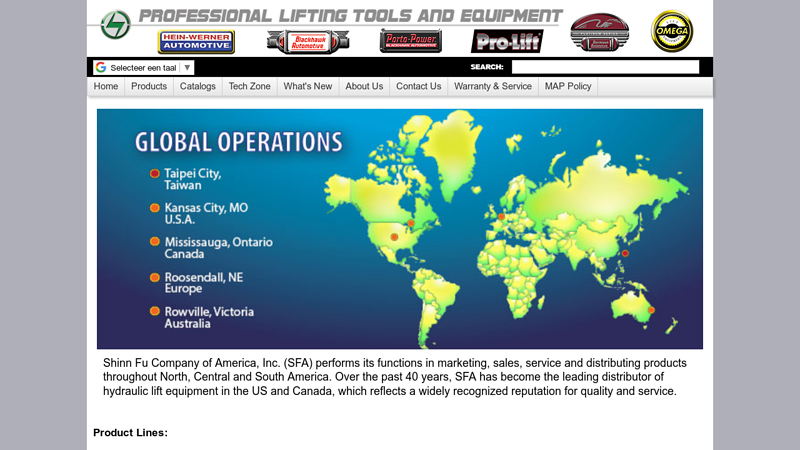The width and height of the screenshot is (800, 450).
Task: Click the red bullet beside Taipei City
Action: click(x=155, y=173)
